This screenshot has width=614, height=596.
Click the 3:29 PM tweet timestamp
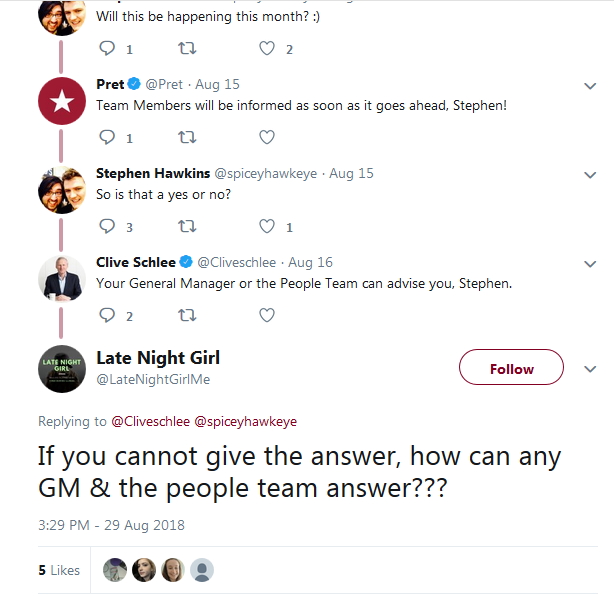tap(111, 525)
